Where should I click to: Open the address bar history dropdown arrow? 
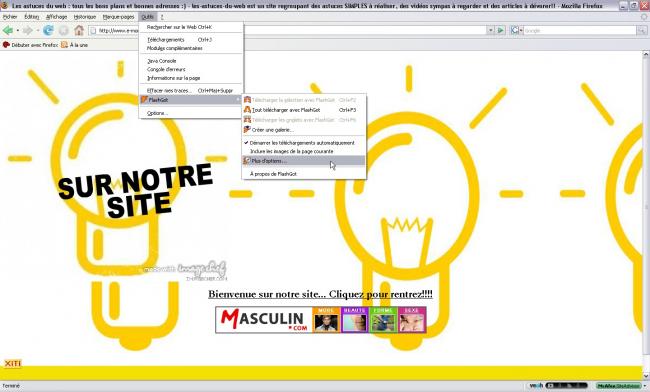click(490, 30)
